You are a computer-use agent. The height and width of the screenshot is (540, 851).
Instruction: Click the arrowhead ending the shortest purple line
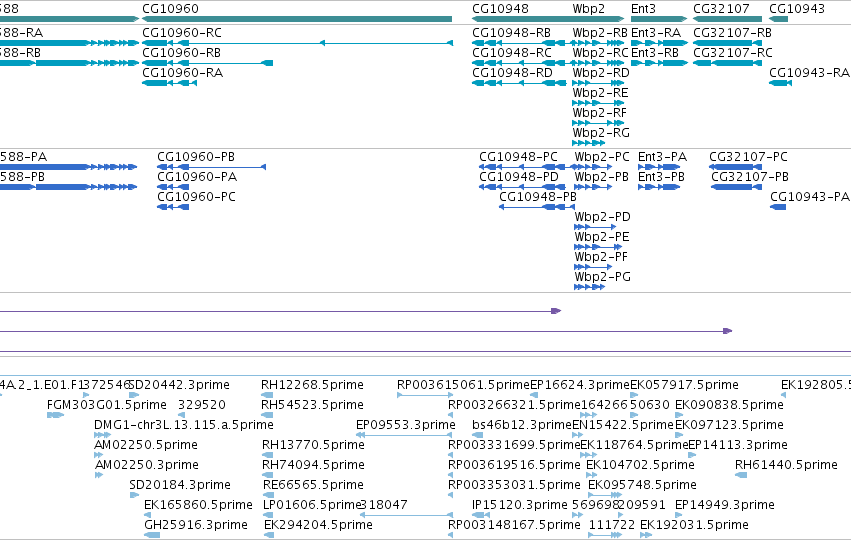(x=556, y=311)
